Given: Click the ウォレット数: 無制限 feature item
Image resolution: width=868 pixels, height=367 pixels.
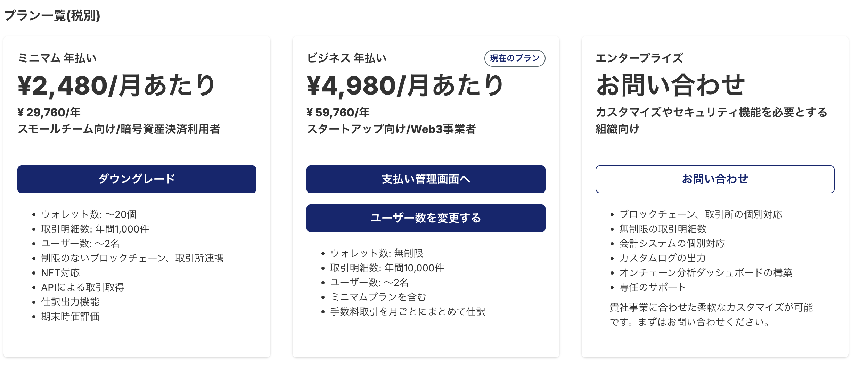Looking at the screenshot, I should point(377,253).
